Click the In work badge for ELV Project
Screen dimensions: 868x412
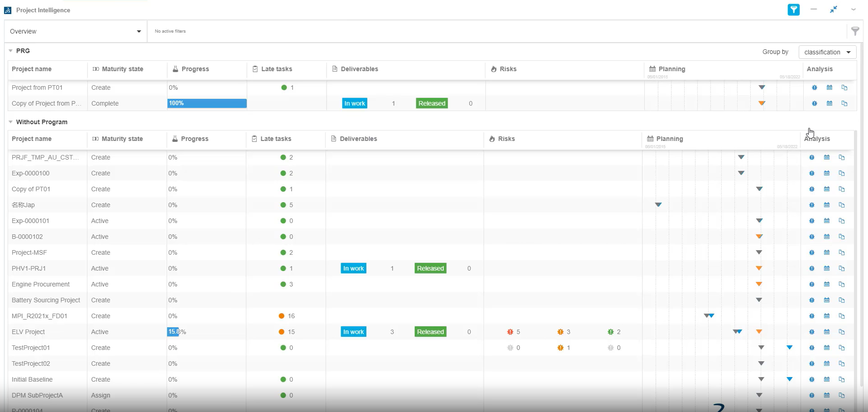click(x=353, y=332)
